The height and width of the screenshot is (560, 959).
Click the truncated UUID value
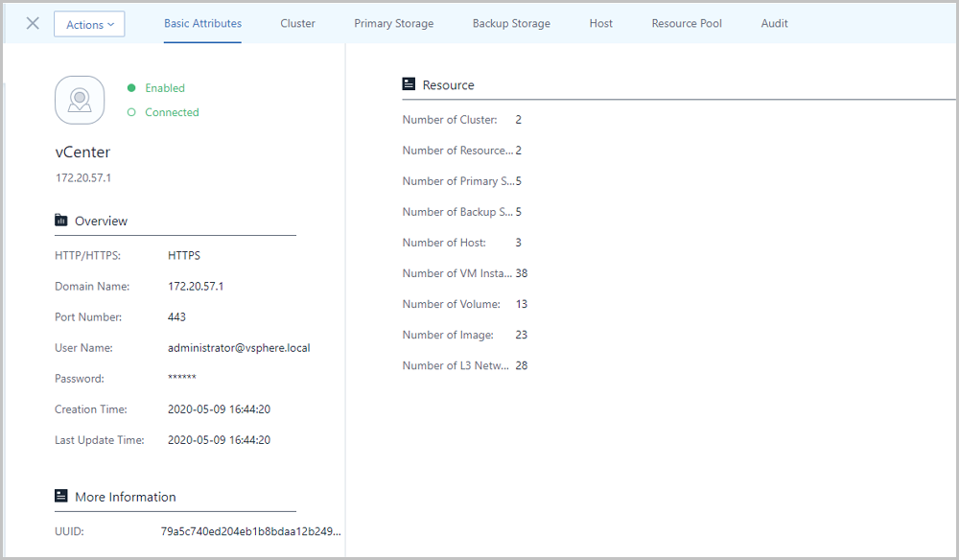(x=250, y=531)
